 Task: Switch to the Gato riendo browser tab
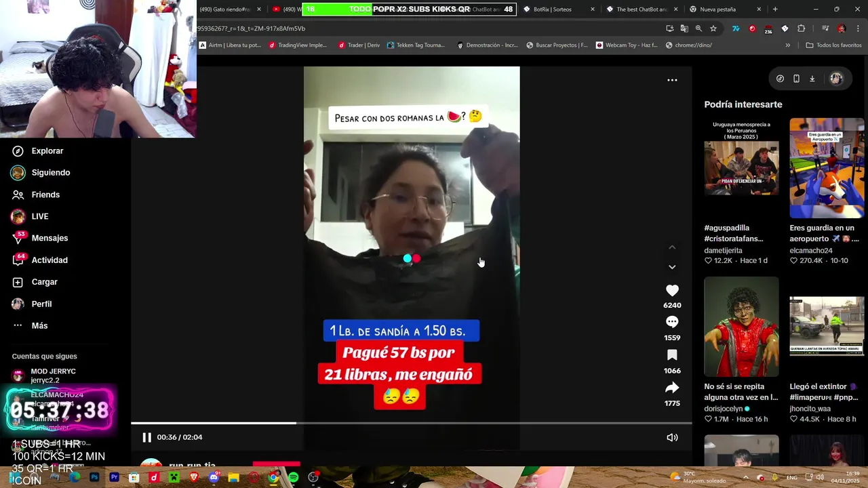click(225, 9)
